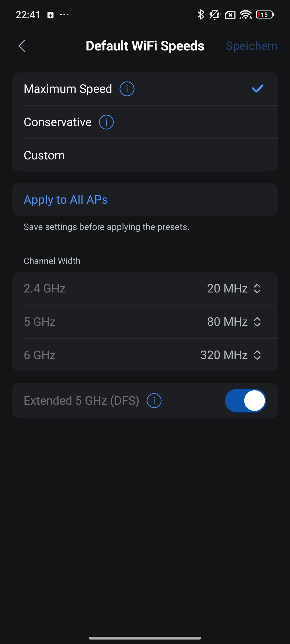290x644 pixels.
Task: Tap the muted bell status icon
Action: (215, 14)
